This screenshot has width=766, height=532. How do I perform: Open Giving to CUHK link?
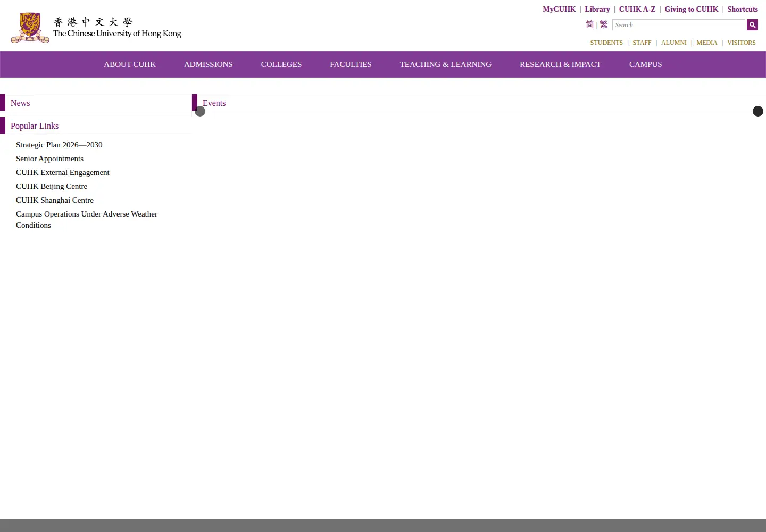(x=692, y=9)
